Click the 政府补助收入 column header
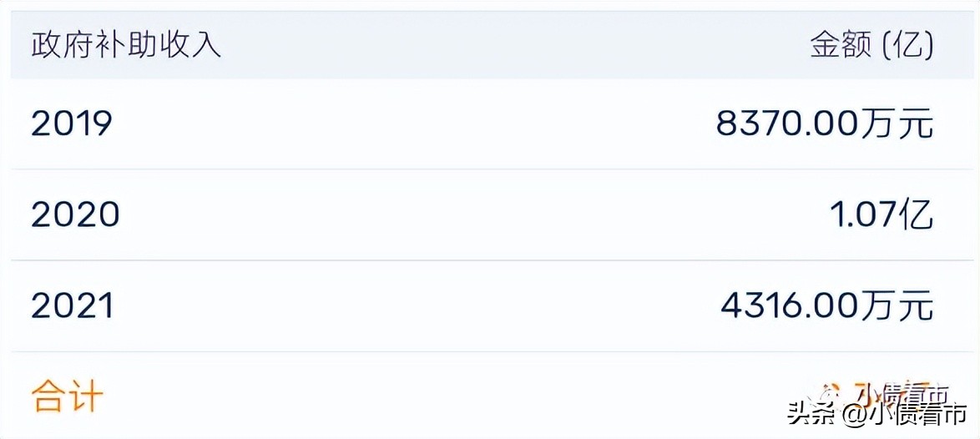The height and width of the screenshot is (439, 980). click(x=126, y=44)
